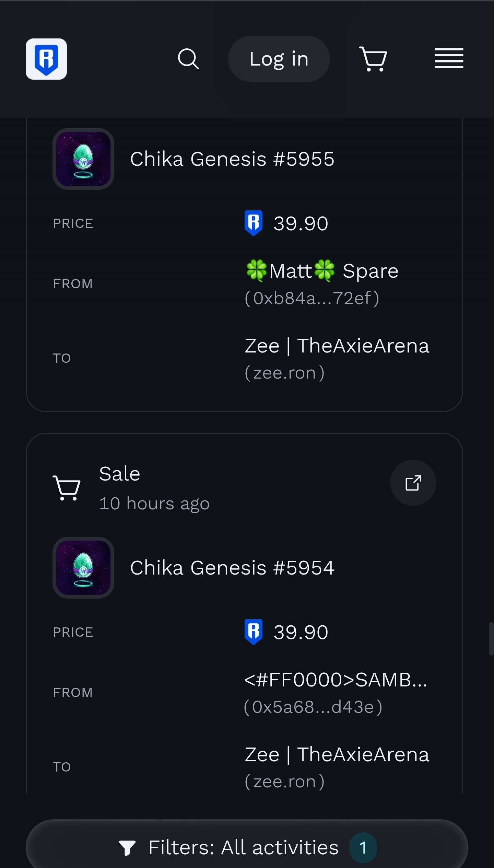Image resolution: width=494 pixels, height=868 pixels.
Task: Open Zee | TheAxieArena buyer in first card
Action: tap(337, 346)
